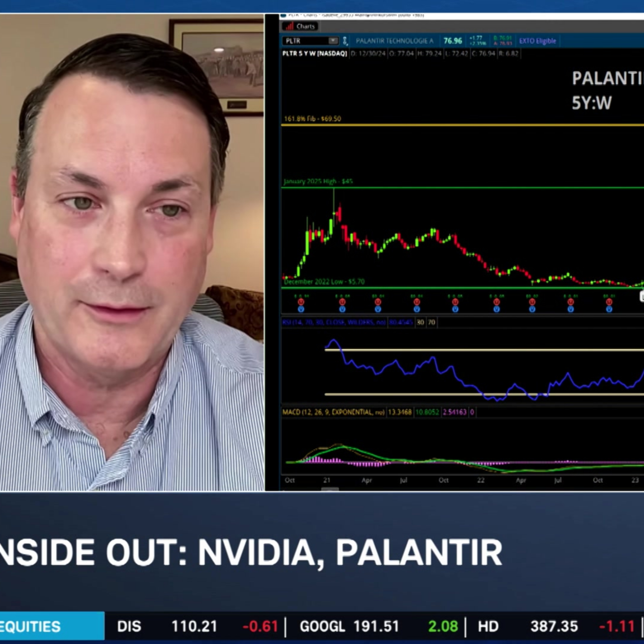Click the January High - $45 level label
This screenshot has width=644, height=644.
[x=318, y=181]
